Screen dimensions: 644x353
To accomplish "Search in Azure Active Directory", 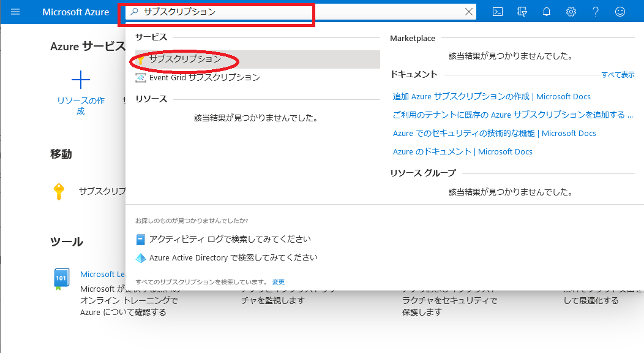I will pos(233,258).
